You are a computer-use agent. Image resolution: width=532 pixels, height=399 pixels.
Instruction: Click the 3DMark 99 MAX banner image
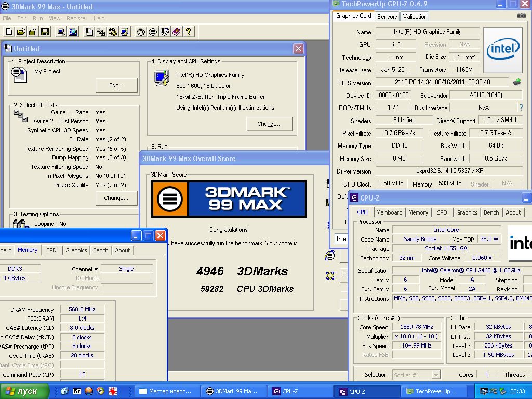[229, 199]
